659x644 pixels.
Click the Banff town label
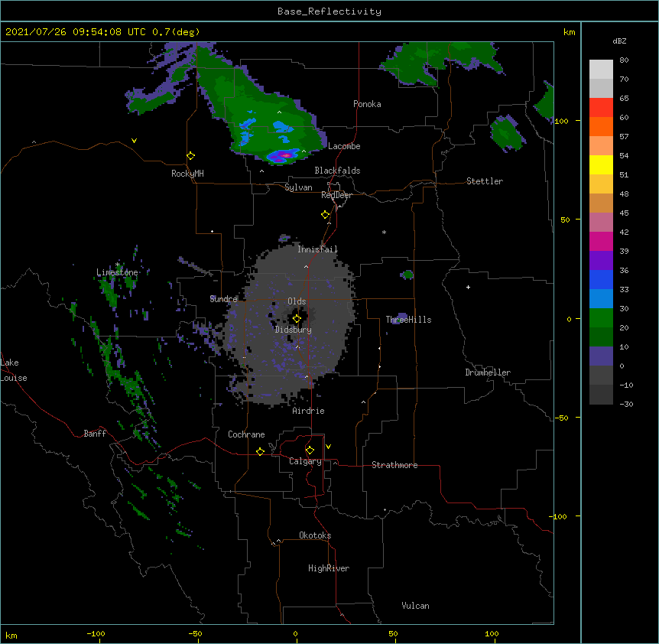[x=95, y=434]
